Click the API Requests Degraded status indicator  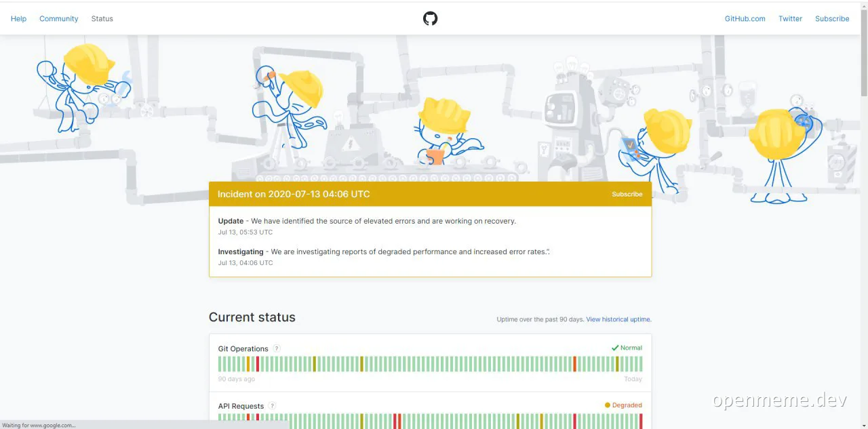[x=623, y=405]
